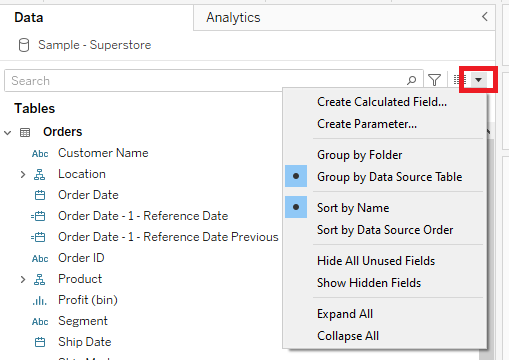The height and width of the screenshot is (360, 509).
Task: Click the view as list icon
Action: (460, 80)
